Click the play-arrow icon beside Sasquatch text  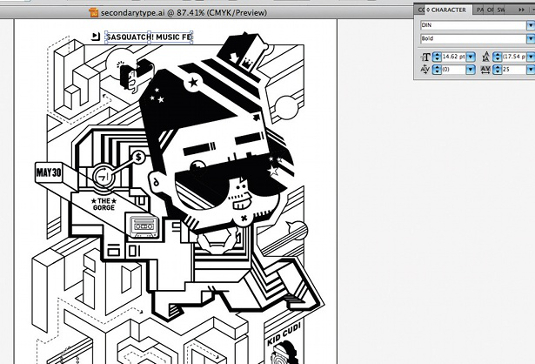pyautogui.click(x=96, y=36)
